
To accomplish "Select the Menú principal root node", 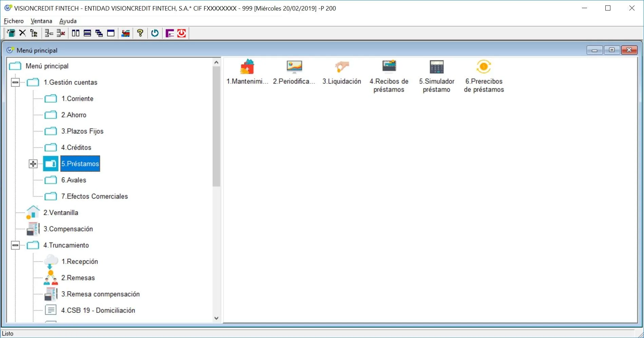I will tap(47, 66).
